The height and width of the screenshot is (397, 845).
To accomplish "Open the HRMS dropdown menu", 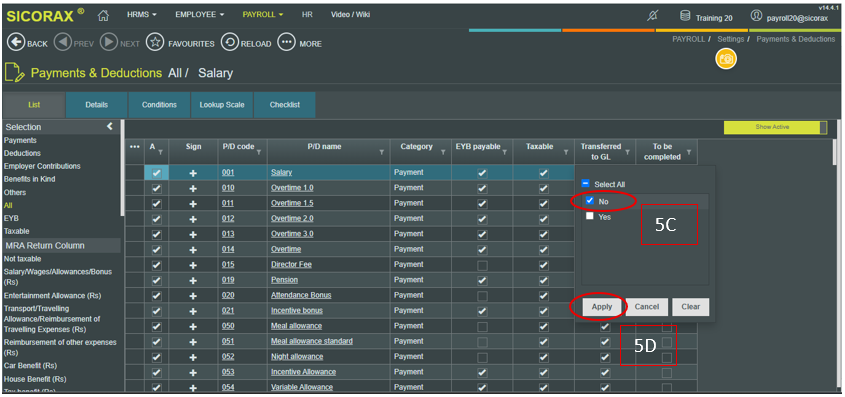I will [142, 15].
